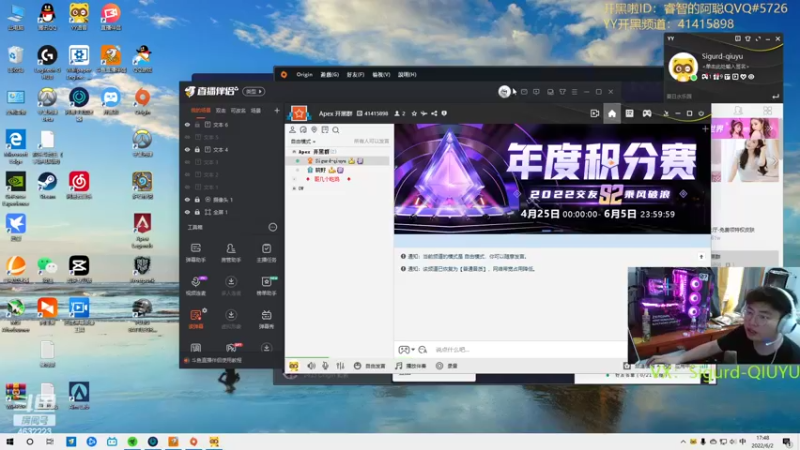Viewport: 800px width, 450px height.
Task: Toggle visibility of the 文本 4 source
Action: (x=187, y=149)
